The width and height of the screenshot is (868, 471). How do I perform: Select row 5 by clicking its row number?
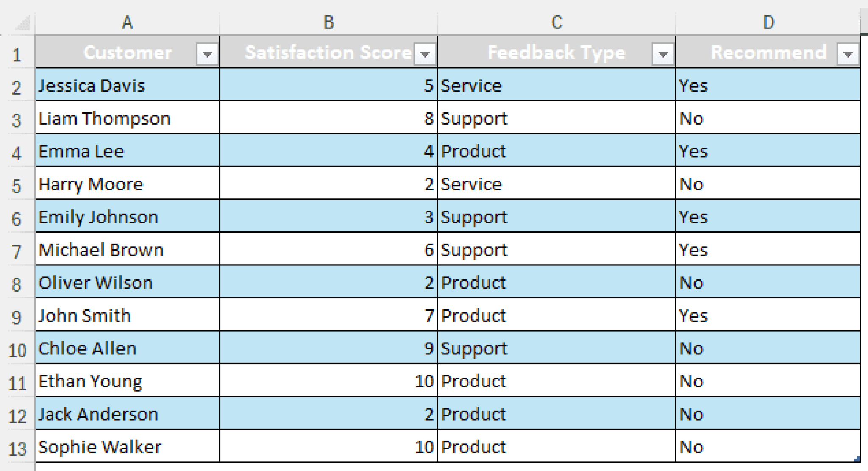pos(16,184)
